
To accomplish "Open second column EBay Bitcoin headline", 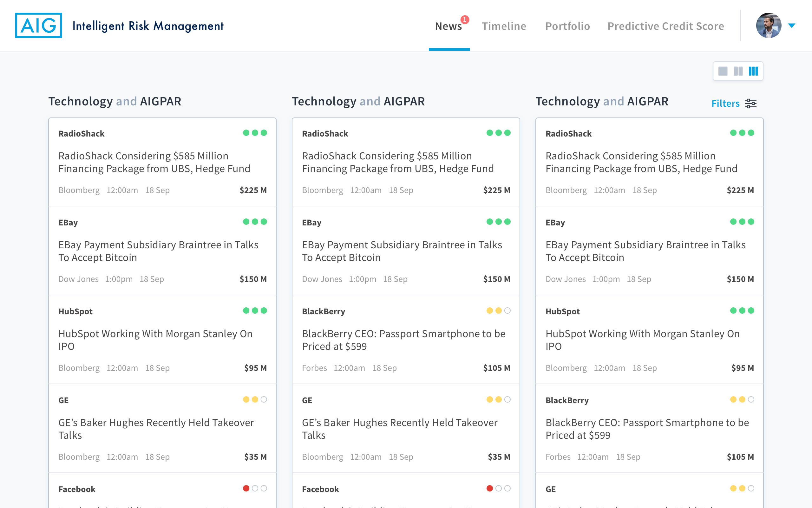I will pyautogui.click(x=402, y=251).
